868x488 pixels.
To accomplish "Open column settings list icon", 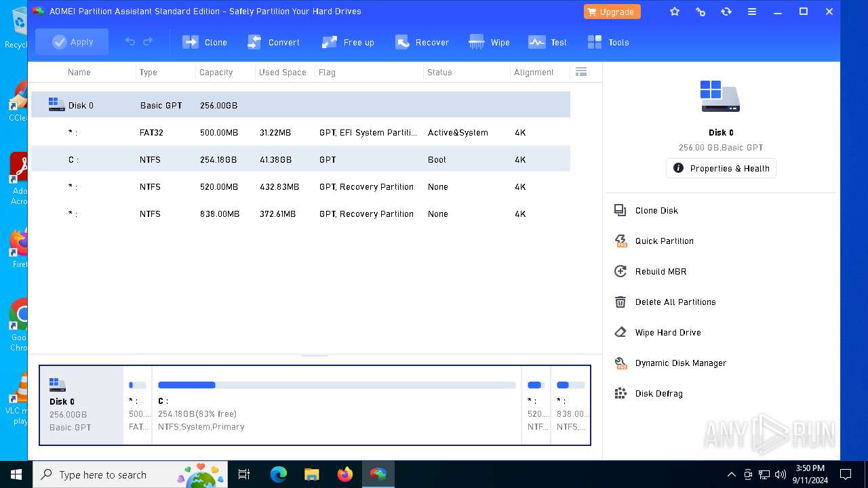I will (x=581, y=72).
